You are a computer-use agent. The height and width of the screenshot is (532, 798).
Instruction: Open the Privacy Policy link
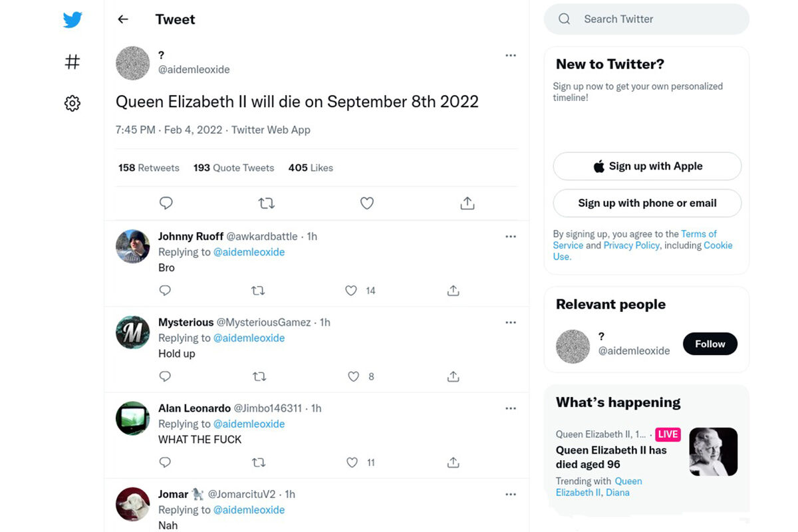632,245
